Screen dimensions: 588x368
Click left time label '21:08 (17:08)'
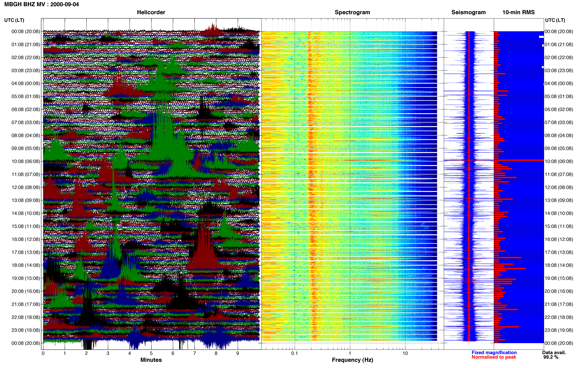[26, 304]
